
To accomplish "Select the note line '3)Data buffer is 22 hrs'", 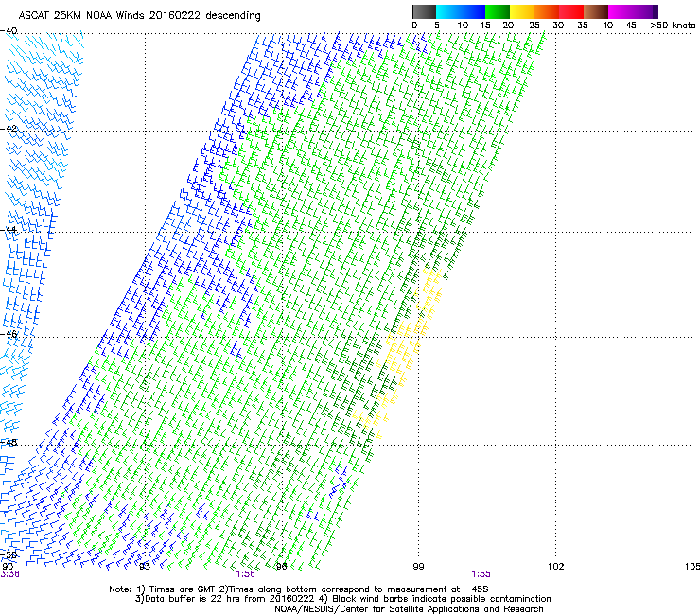I will click(342, 599).
